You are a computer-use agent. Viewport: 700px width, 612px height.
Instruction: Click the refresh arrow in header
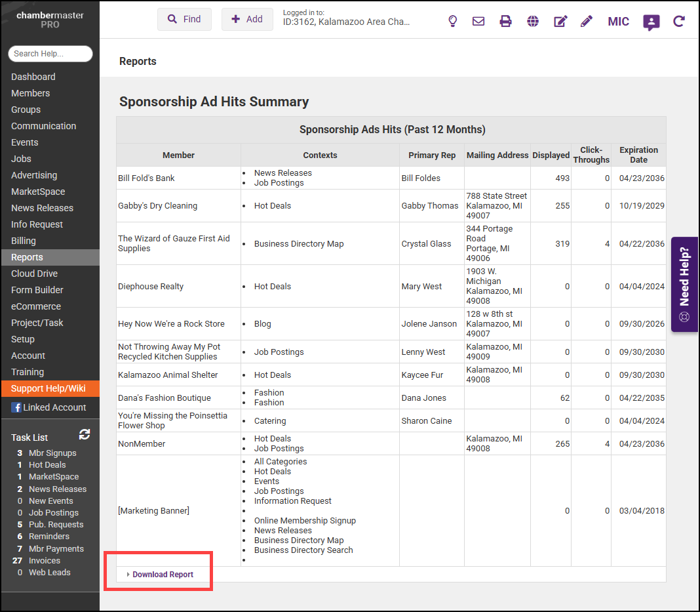click(679, 21)
